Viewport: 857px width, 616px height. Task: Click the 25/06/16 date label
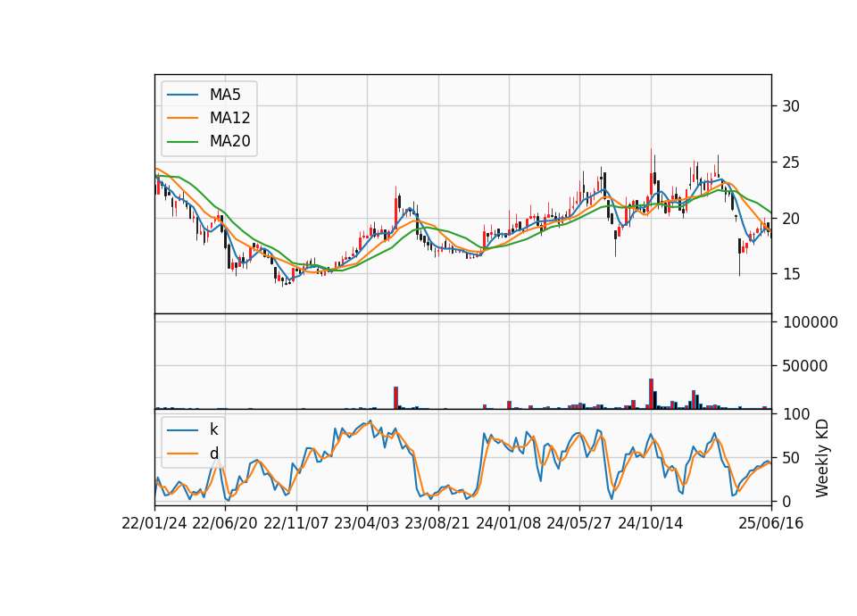click(771, 523)
